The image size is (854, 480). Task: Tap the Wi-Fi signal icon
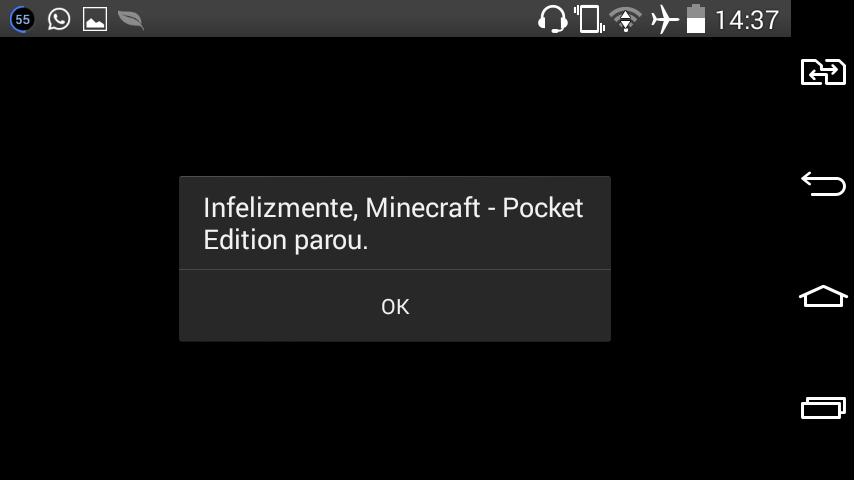click(x=625, y=20)
